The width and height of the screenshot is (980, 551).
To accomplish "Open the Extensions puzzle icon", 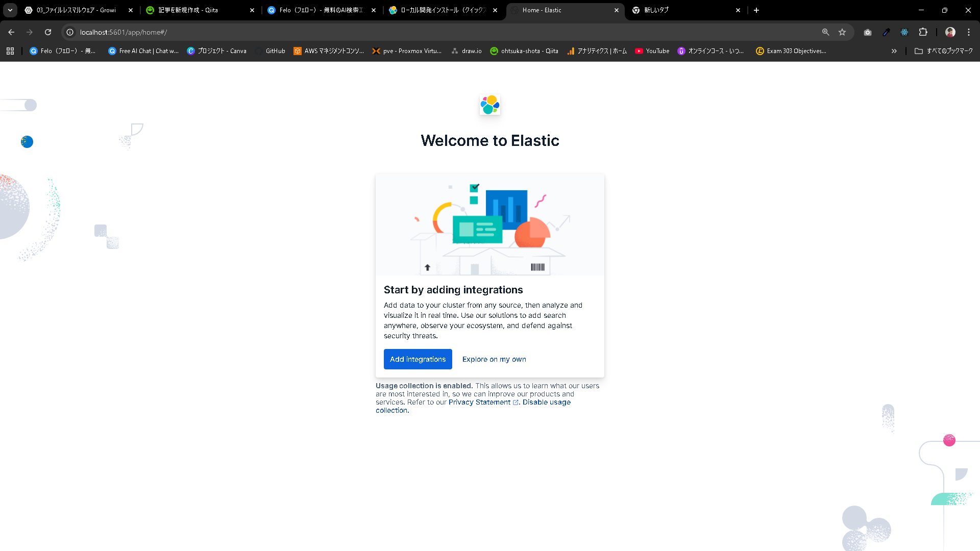I will (923, 32).
